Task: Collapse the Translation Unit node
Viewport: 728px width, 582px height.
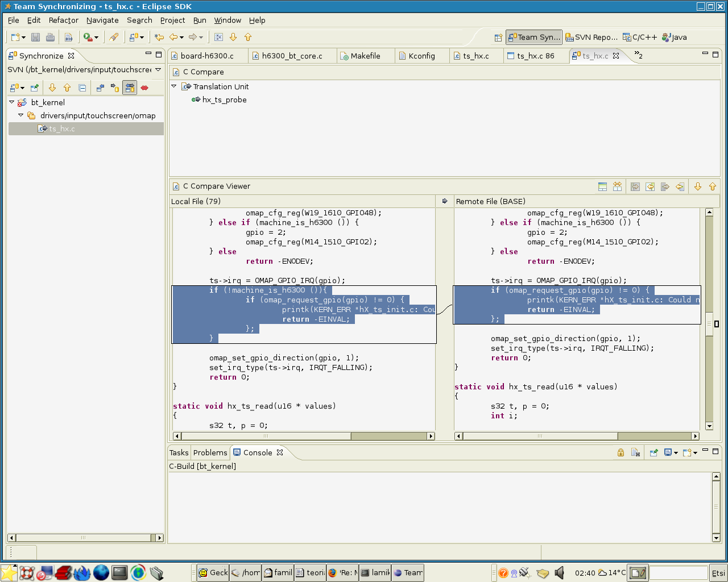Action: pos(174,86)
